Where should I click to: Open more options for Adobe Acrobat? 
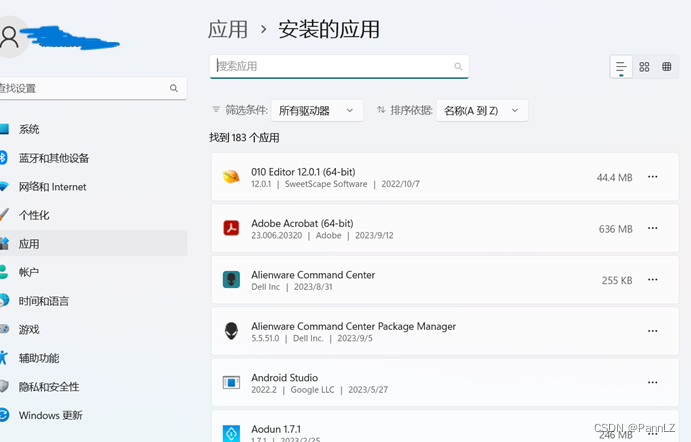pos(653,228)
